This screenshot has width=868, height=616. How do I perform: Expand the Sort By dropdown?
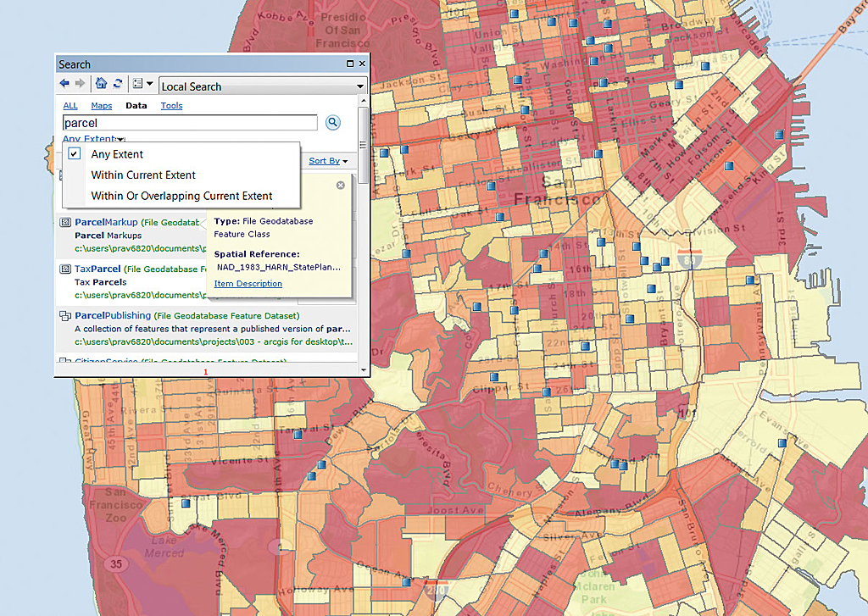tap(328, 161)
